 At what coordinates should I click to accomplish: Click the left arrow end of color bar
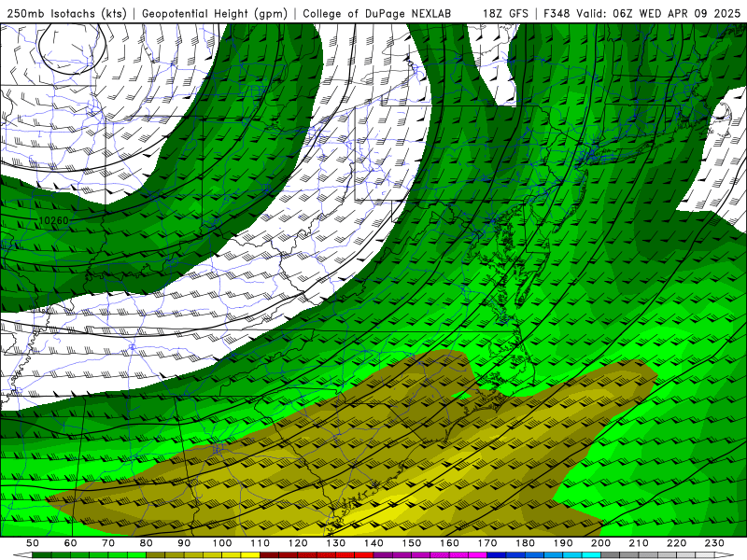click(x=22, y=555)
